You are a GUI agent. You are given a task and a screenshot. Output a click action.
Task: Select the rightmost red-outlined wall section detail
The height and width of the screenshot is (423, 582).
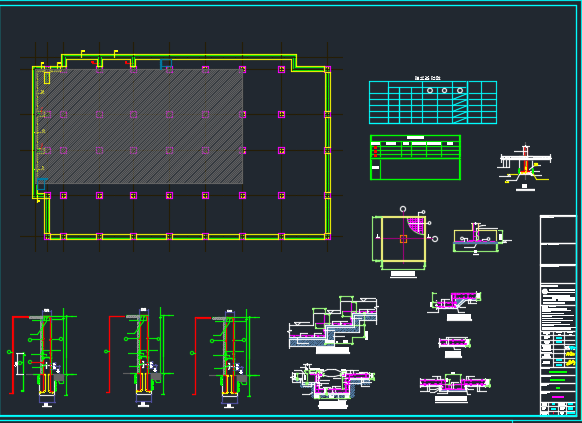(x=226, y=358)
